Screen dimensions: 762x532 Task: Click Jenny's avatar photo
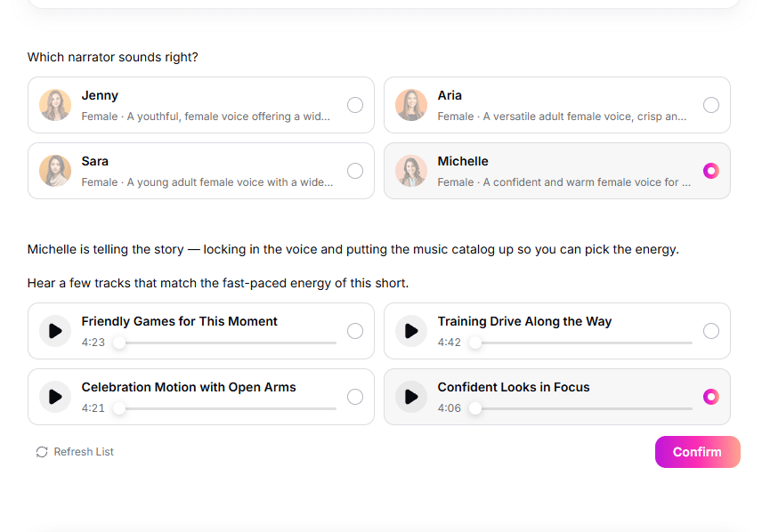pos(55,105)
